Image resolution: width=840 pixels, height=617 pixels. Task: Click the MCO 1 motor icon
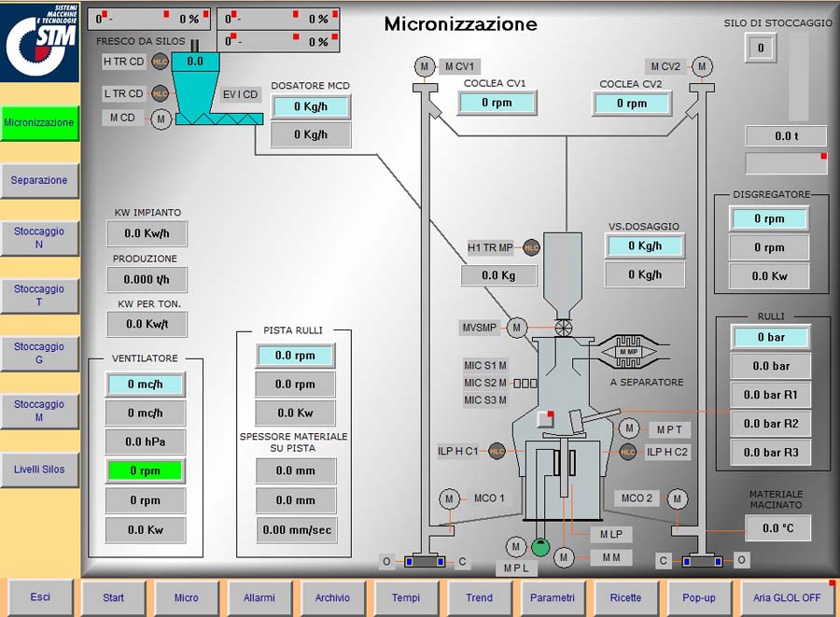tap(450, 498)
